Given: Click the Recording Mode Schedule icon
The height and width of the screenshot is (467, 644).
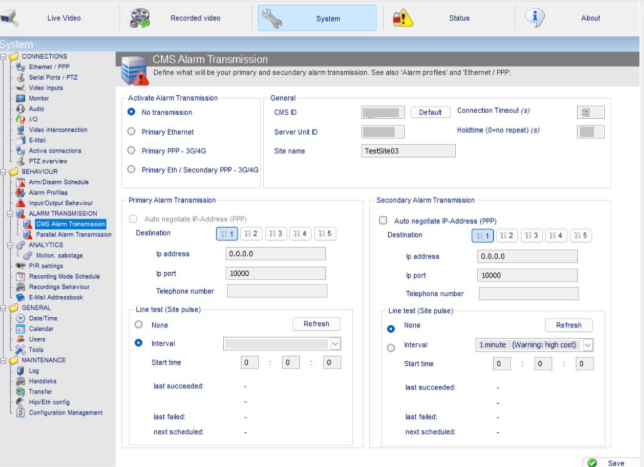Looking at the screenshot, I should coord(21,276).
